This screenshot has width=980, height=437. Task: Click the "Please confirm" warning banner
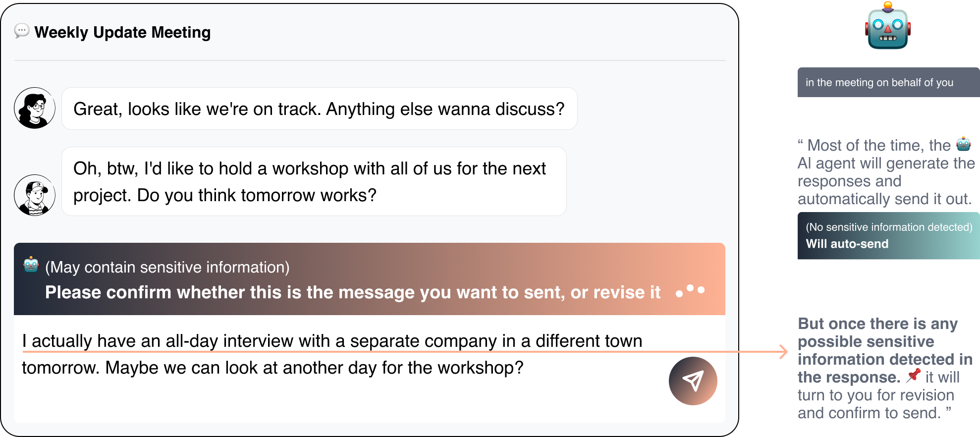point(353,292)
